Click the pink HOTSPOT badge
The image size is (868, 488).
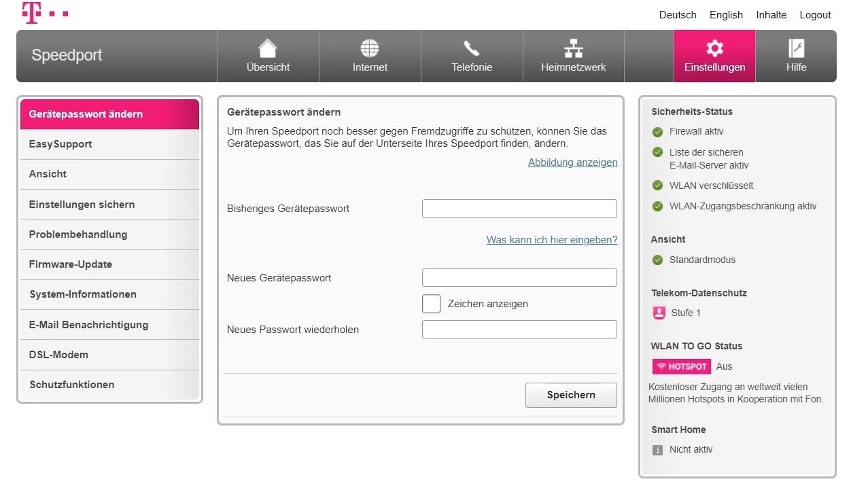tap(682, 366)
